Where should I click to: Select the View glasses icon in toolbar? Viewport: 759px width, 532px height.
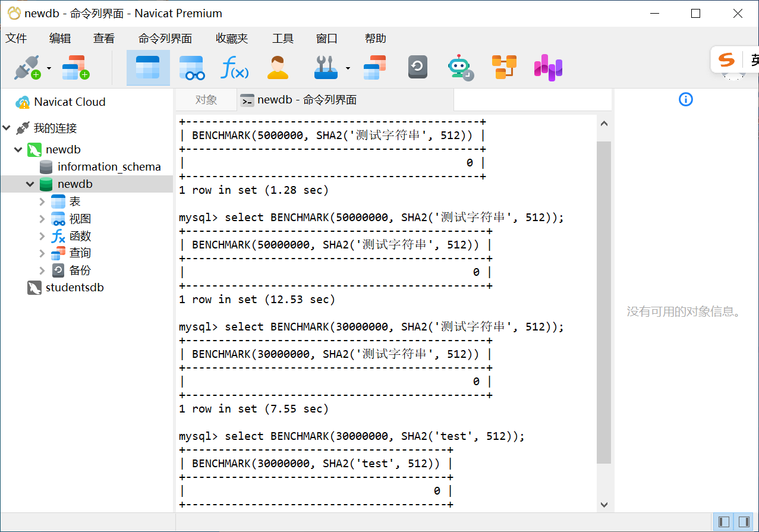(191, 68)
